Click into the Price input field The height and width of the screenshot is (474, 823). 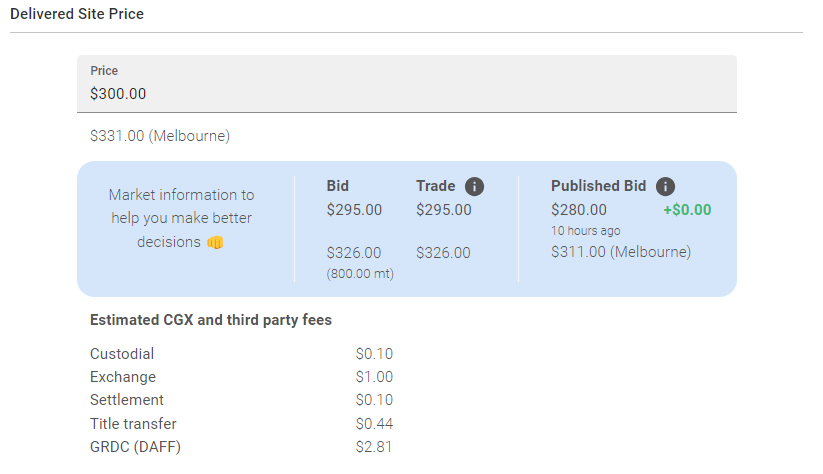click(x=406, y=94)
